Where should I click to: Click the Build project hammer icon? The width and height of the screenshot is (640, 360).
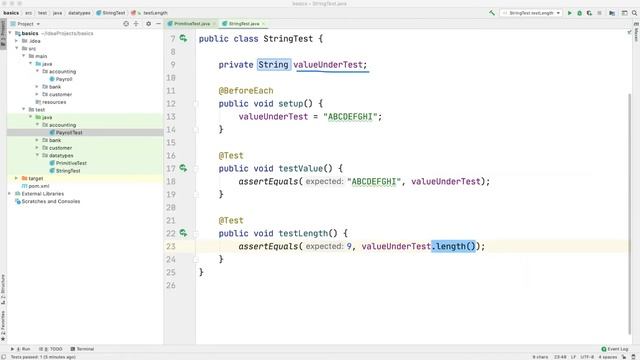(x=492, y=13)
